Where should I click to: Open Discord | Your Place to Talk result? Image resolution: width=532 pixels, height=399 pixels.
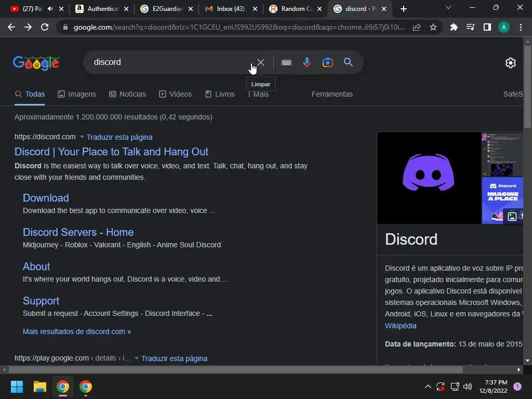click(x=111, y=152)
